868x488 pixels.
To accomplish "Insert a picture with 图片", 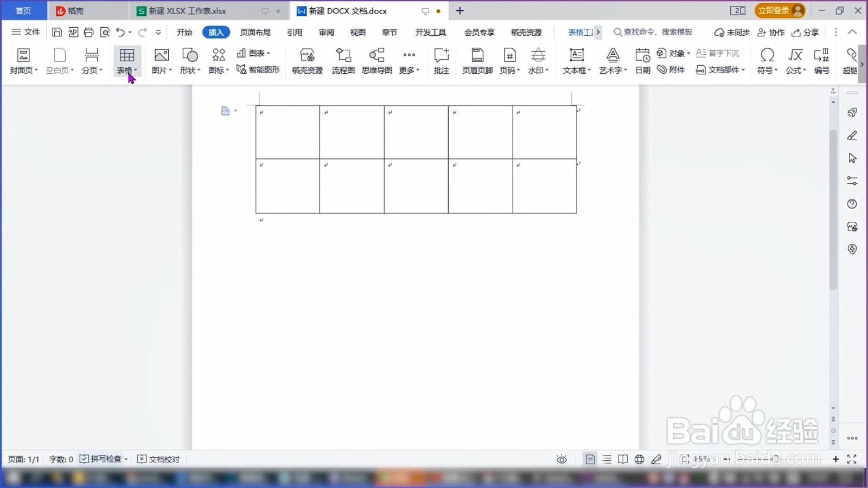I will pos(161,61).
